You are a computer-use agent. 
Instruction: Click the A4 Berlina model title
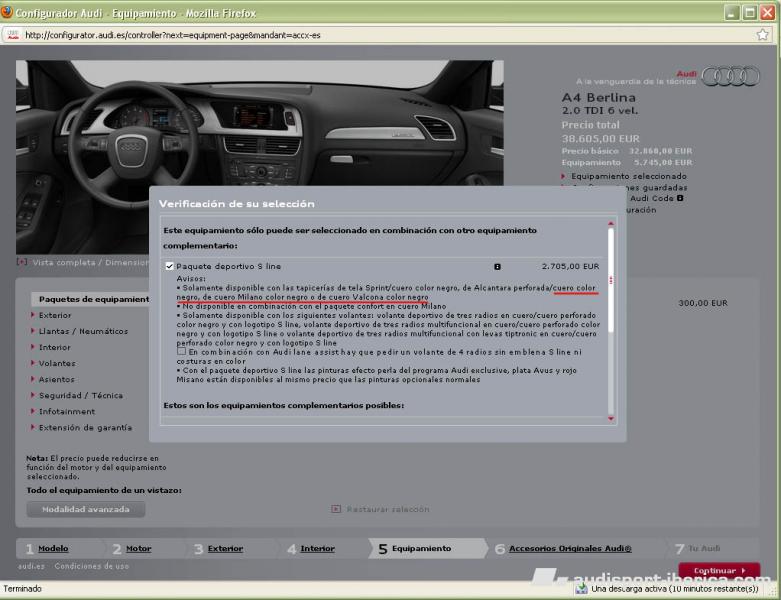point(599,97)
